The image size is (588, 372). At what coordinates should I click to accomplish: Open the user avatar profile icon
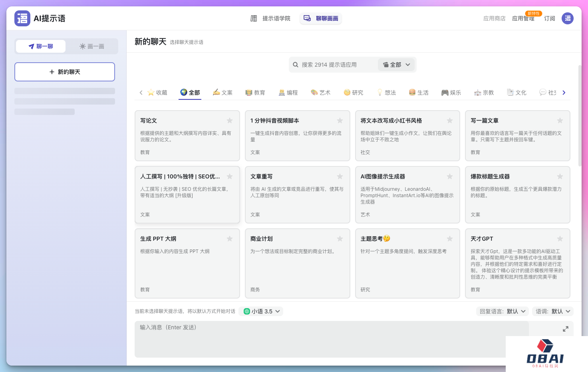tap(567, 18)
